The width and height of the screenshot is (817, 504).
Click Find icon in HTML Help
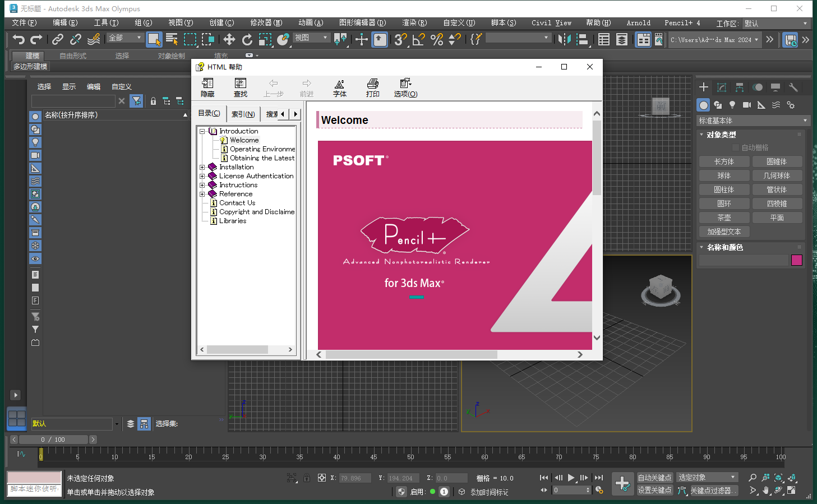(x=241, y=87)
